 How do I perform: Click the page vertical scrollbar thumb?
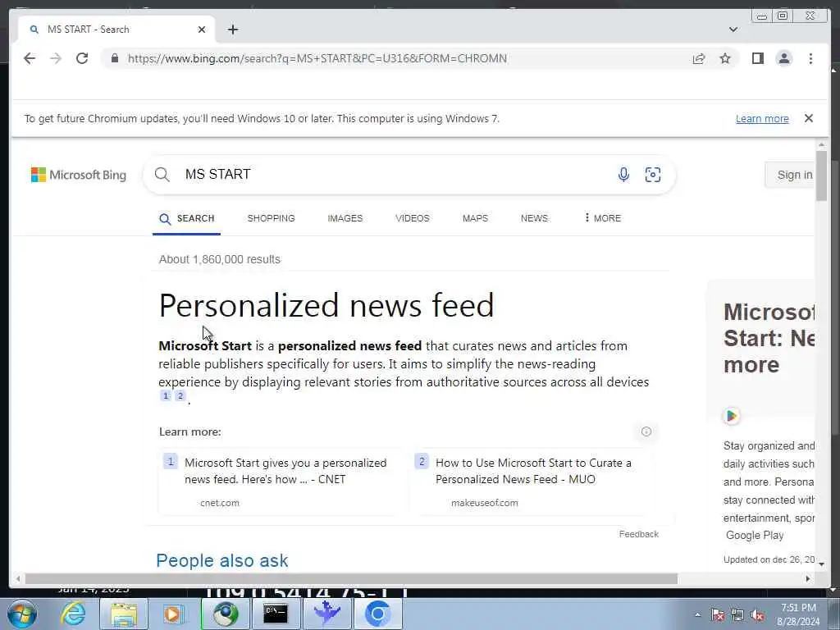(821, 176)
